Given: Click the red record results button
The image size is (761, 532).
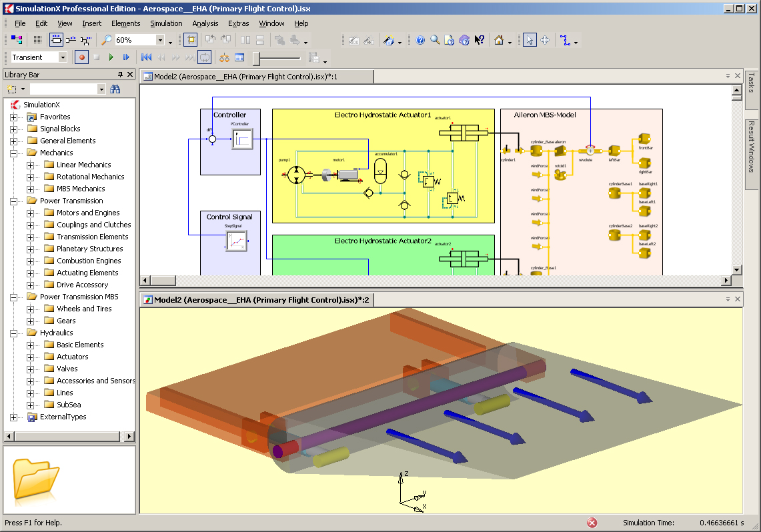Looking at the screenshot, I should click(x=81, y=57).
